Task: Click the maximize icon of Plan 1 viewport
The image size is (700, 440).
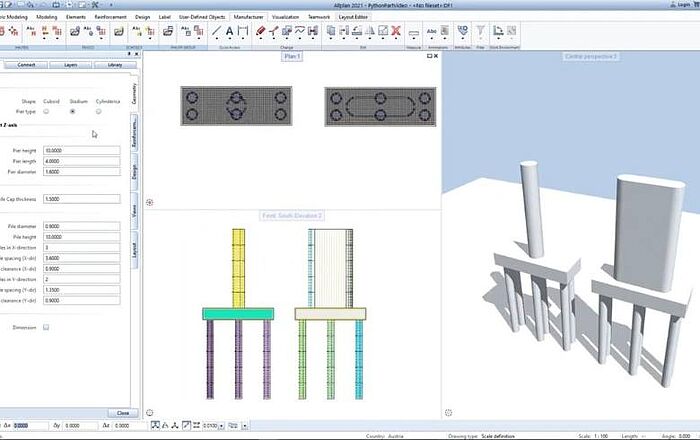Action: (429, 57)
